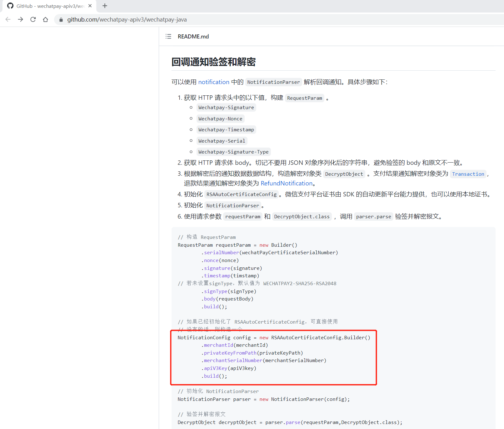The width and height of the screenshot is (504, 429).
Task: Click the parser.parse inline code in step 6
Action: (x=374, y=217)
